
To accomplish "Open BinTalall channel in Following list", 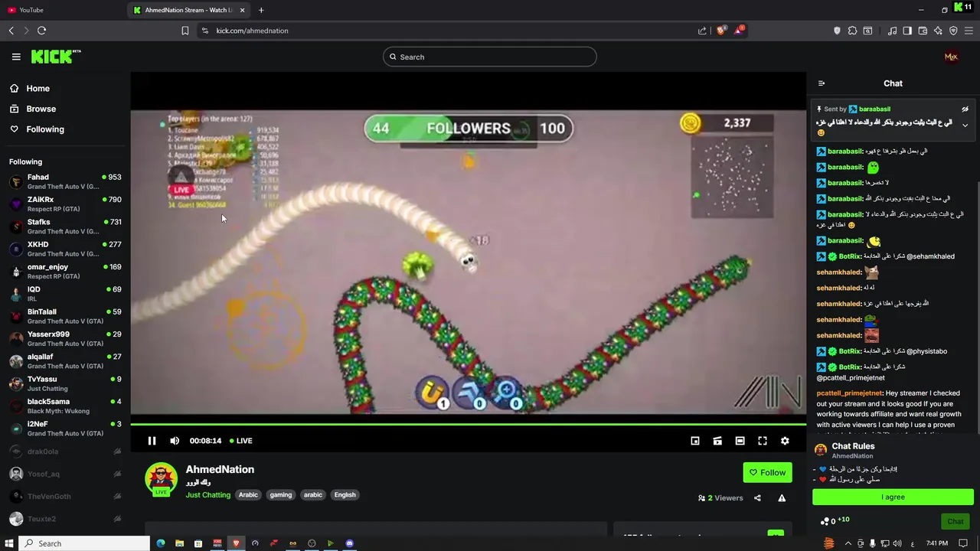I will click(65, 316).
